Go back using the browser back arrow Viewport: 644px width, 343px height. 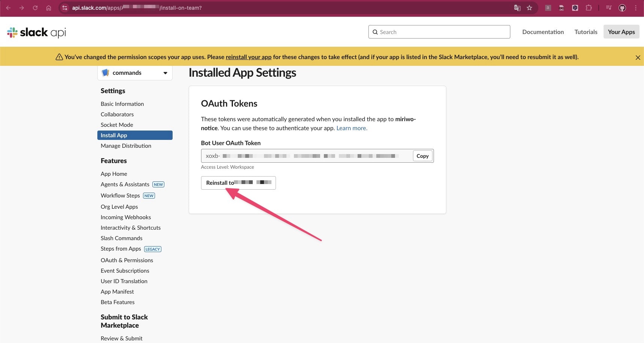tap(8, 8)
